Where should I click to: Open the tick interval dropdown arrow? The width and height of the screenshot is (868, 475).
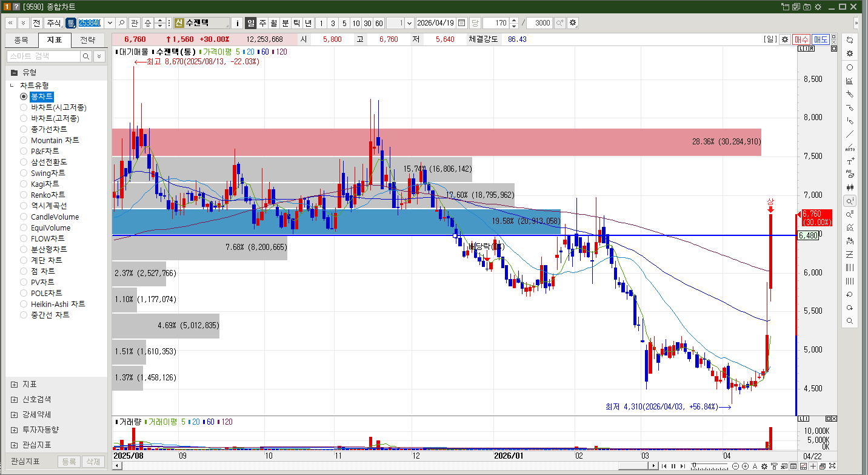pyautogui.click(x=410, y=23)
